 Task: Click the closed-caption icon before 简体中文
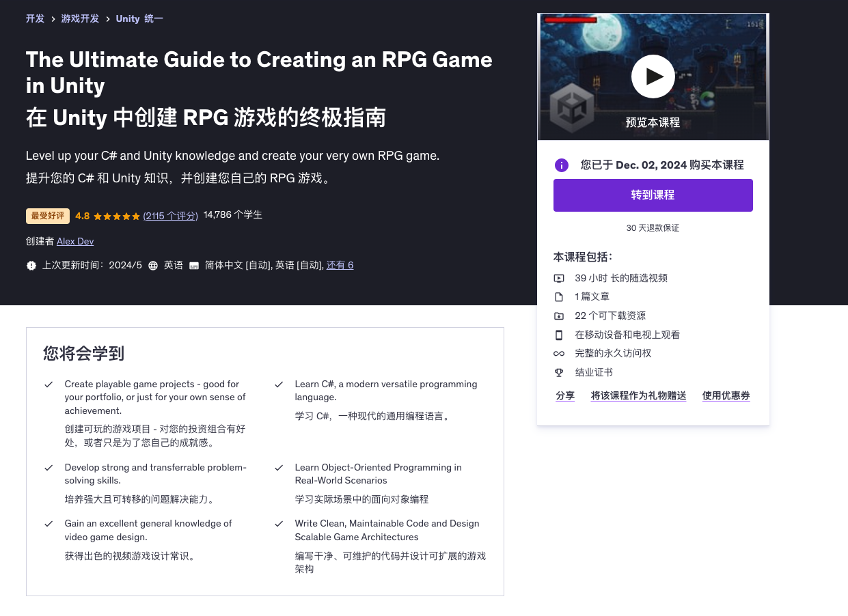point(194,265)
